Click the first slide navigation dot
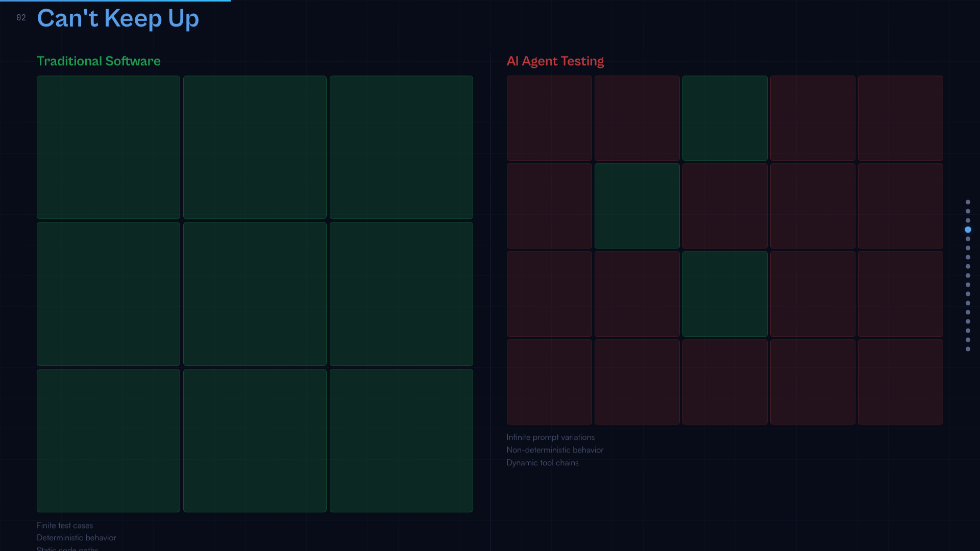 click(968, 202)
